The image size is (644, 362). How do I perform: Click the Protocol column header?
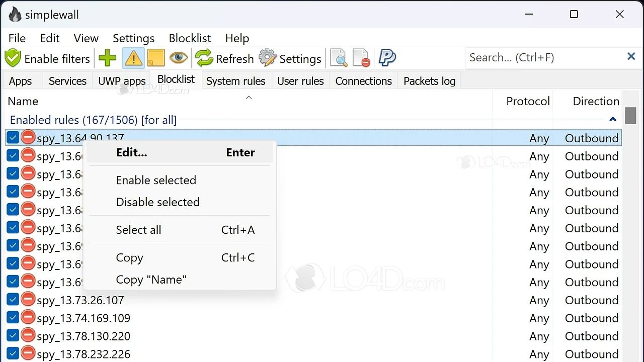(x=528, y=101)
